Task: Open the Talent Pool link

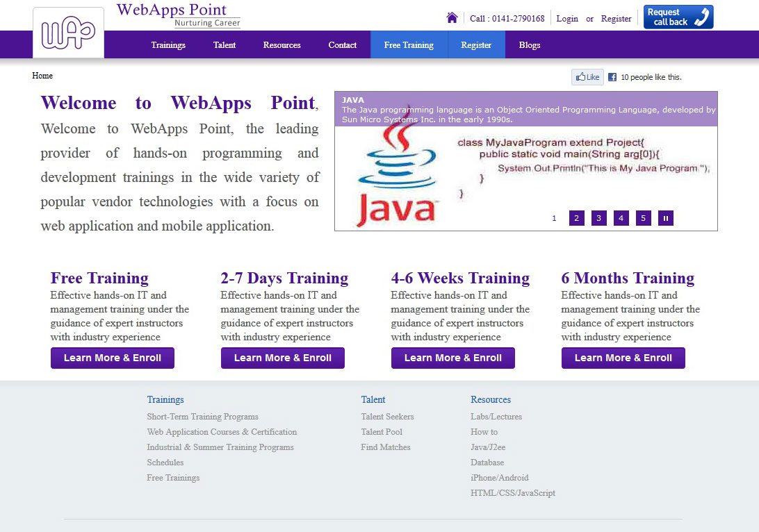Action: pyautogui.click(x=382, y=432)
